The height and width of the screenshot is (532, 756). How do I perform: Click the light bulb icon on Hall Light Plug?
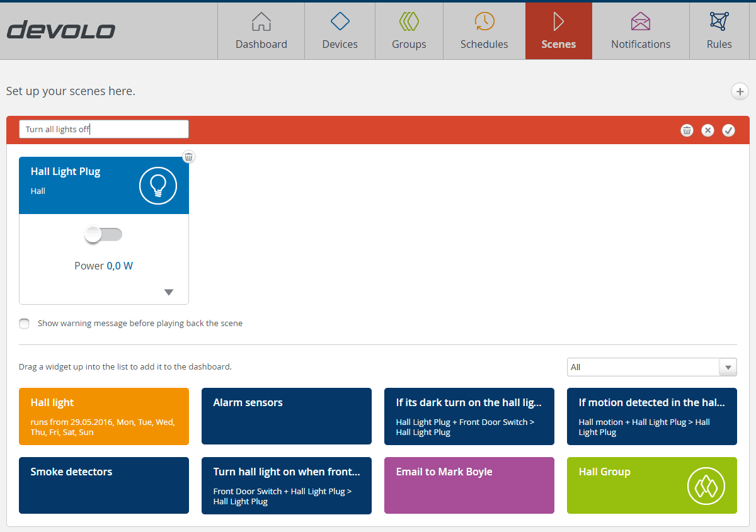pos(157,186)
